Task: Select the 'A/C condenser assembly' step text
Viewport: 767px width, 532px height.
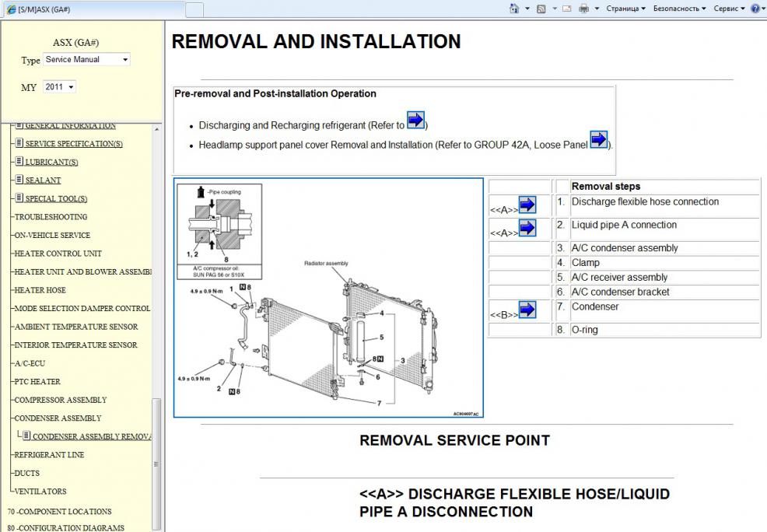Action: pos(625,248)
